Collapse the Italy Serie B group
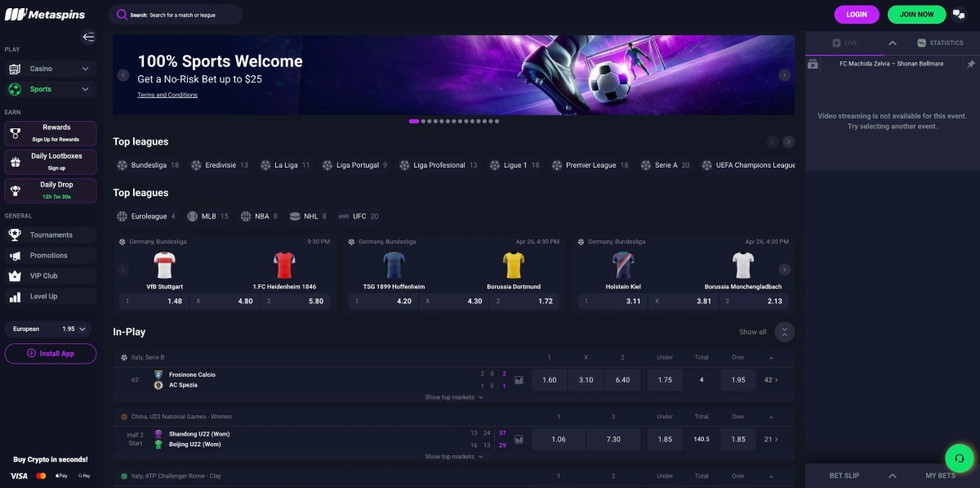 click(x=770, y=358)
